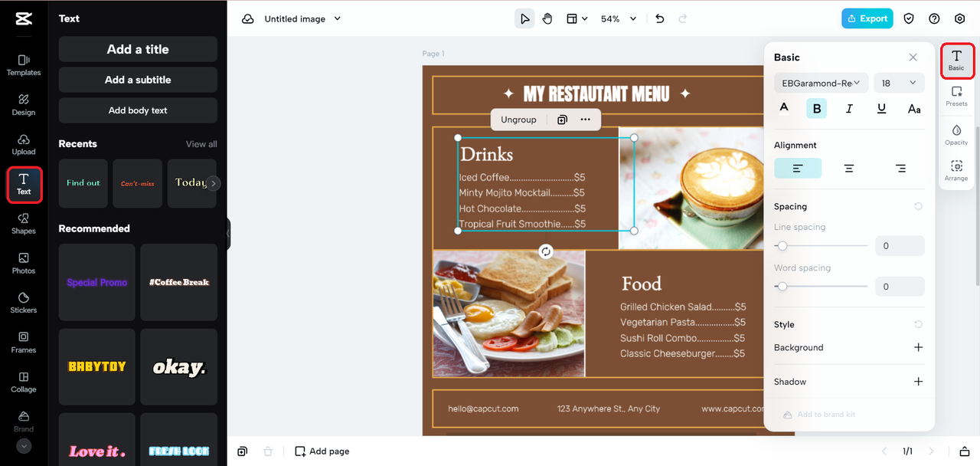
Task: Open the 54% zoom dropdown
Action: click(x=619, y=19)
